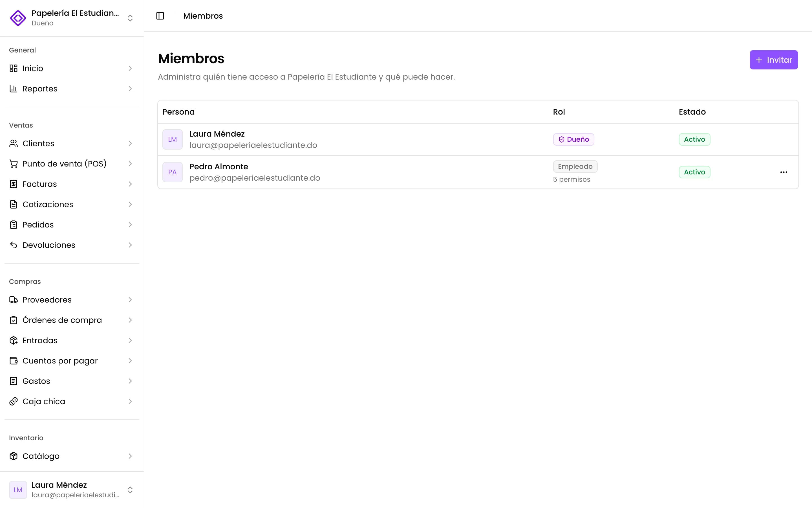Open Cotizaciones from the sidebar
This screenshot has height=508, width=812.
(x=72, y=204)
